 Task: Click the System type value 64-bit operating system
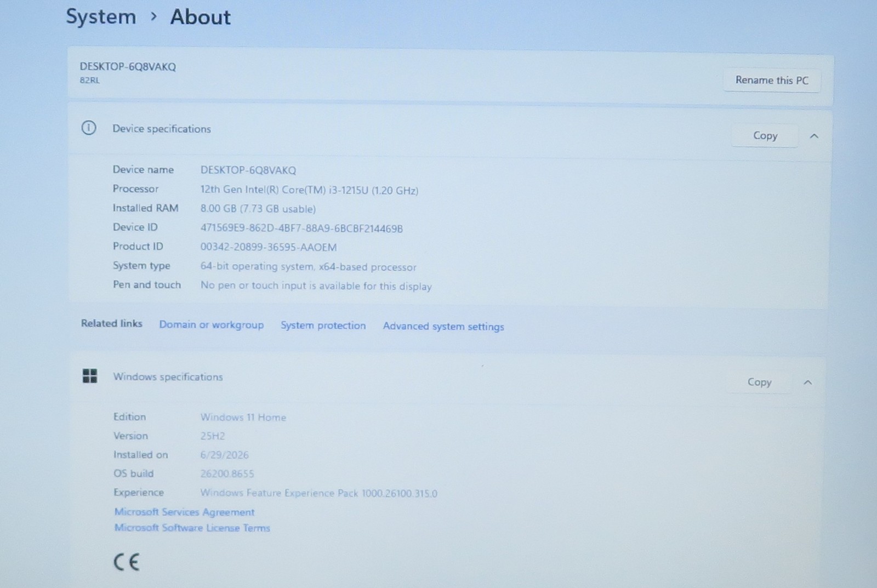(308, 267)
